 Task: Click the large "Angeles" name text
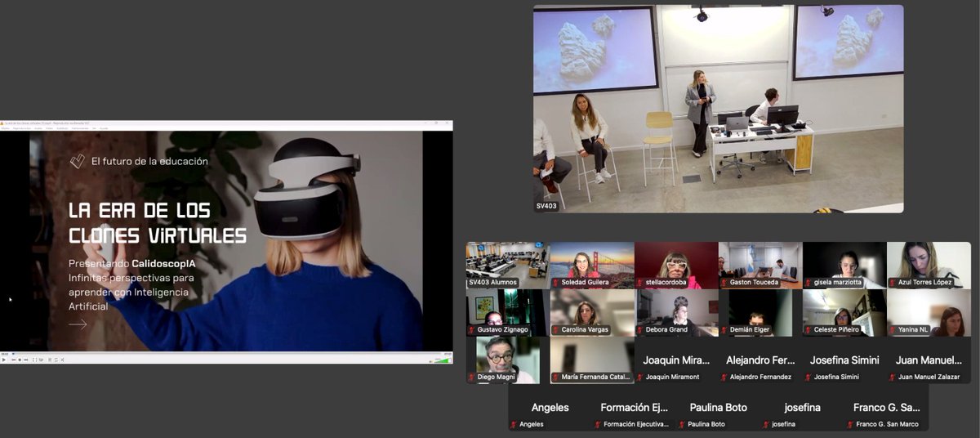[550, 407]
